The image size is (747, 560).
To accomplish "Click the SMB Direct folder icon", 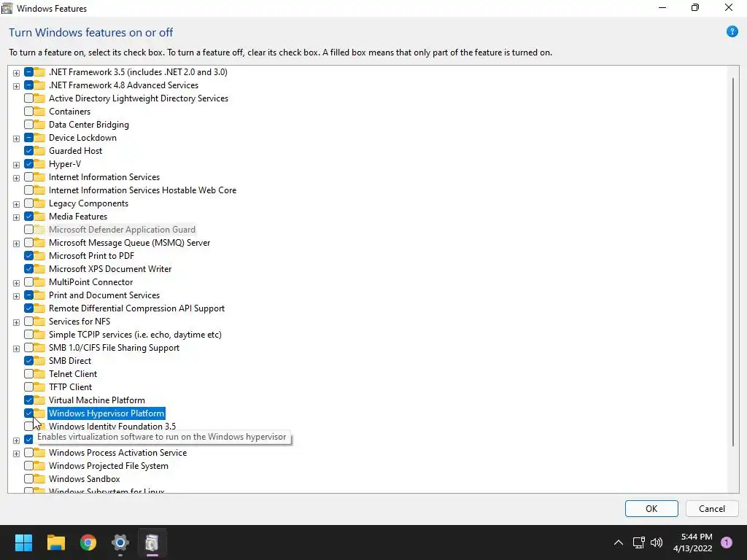I will [39, 361].
